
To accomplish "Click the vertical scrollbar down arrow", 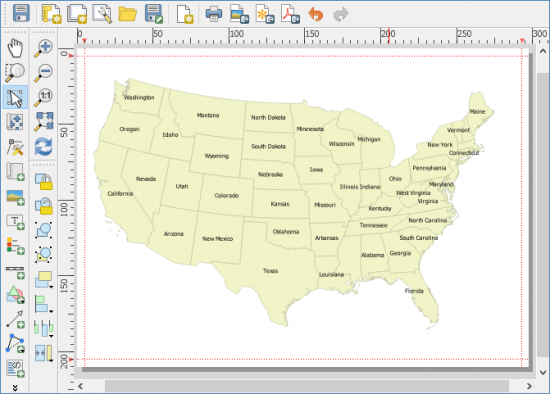I will click(x=543, y=372).
